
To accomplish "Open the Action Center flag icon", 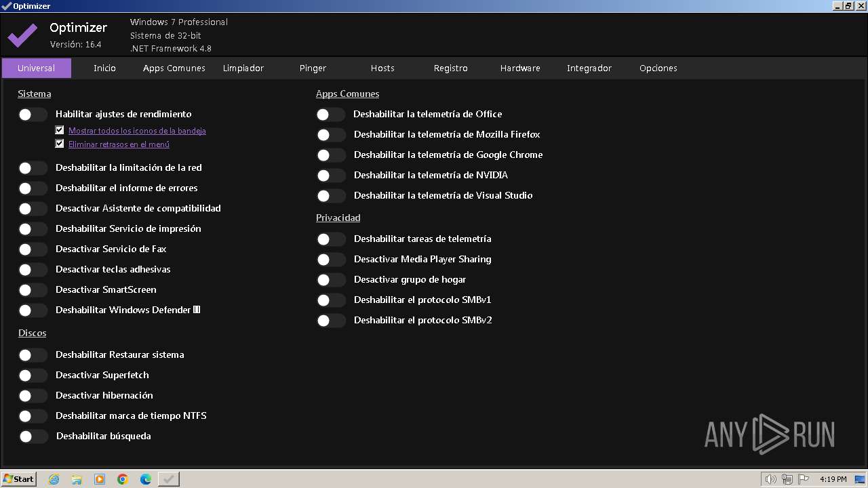I will click(804, 479).
